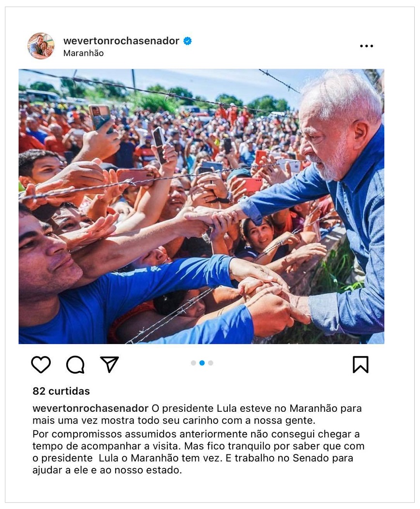Viewport: 420px width, 509px height.
Task: Click the username at caption start
Action: pos(90,408)
